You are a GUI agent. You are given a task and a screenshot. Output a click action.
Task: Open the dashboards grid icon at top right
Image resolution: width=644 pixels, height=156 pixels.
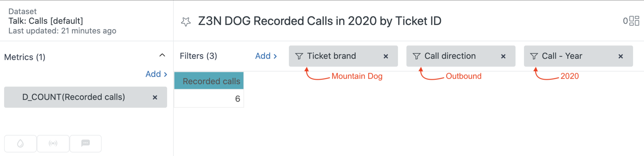[x=634, y=21]
